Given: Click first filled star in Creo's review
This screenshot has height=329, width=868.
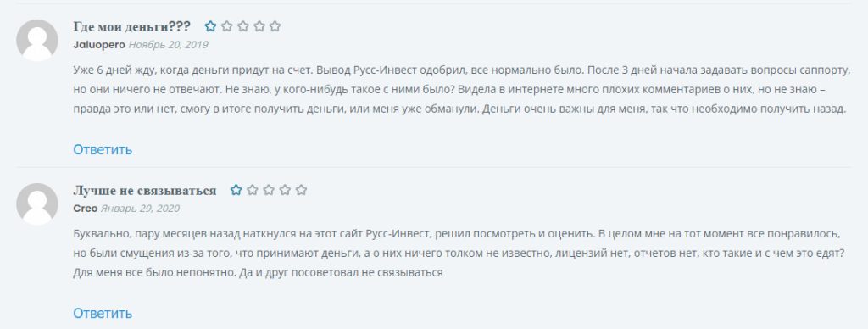Looking at the screenshot, I should coord(236,190).
